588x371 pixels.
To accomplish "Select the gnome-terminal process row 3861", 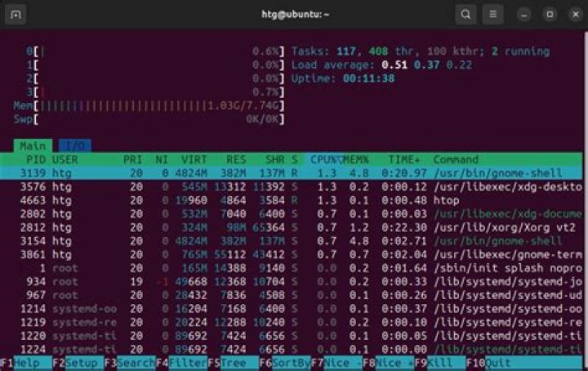I will point(292,255).
